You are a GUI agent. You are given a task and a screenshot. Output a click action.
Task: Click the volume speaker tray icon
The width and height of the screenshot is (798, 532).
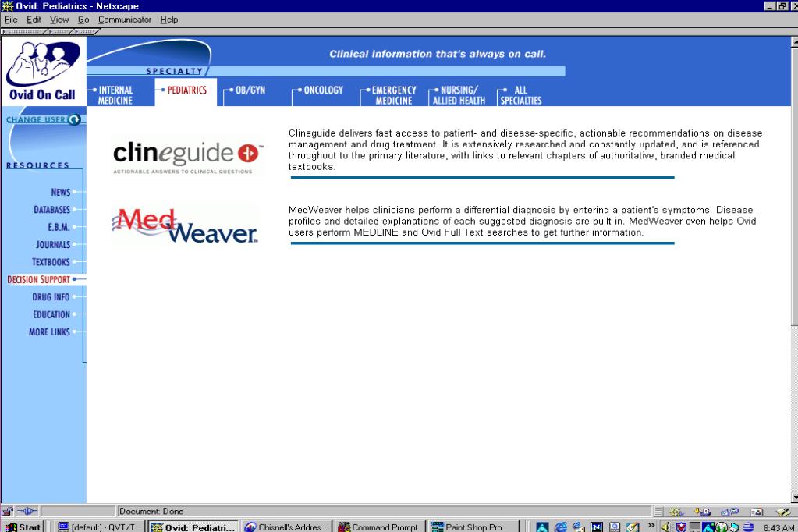[665, 527]
